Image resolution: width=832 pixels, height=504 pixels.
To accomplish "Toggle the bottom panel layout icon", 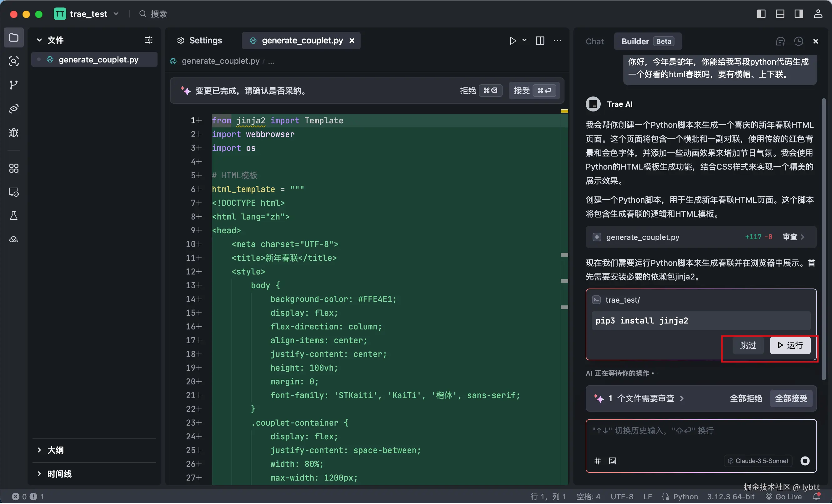I will pos(780,14).
